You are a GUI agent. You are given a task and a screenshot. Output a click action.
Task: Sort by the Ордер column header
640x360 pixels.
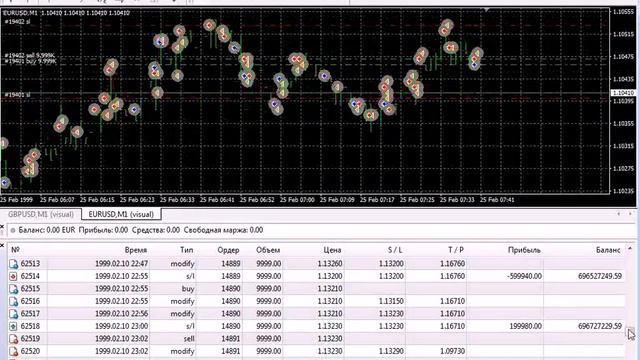click(x=228, y=250)
